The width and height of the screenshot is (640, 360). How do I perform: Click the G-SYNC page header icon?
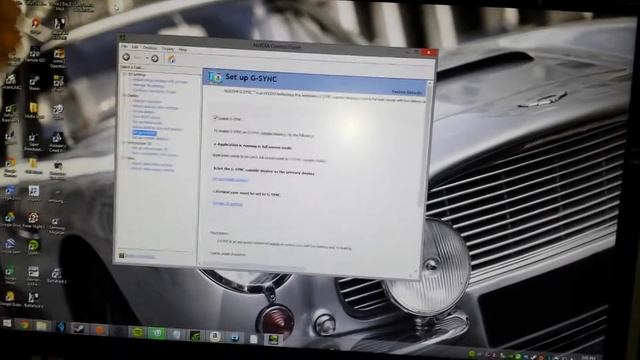(214, 77)
